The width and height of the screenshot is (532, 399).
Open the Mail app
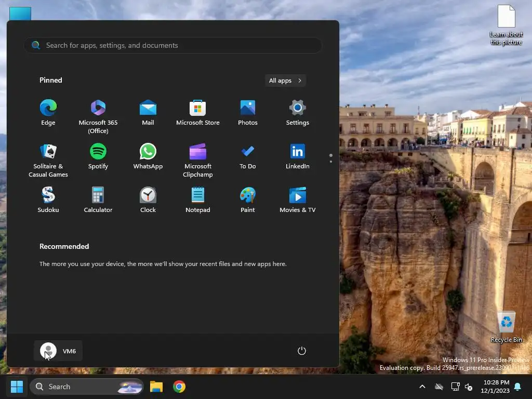[148, 113]
